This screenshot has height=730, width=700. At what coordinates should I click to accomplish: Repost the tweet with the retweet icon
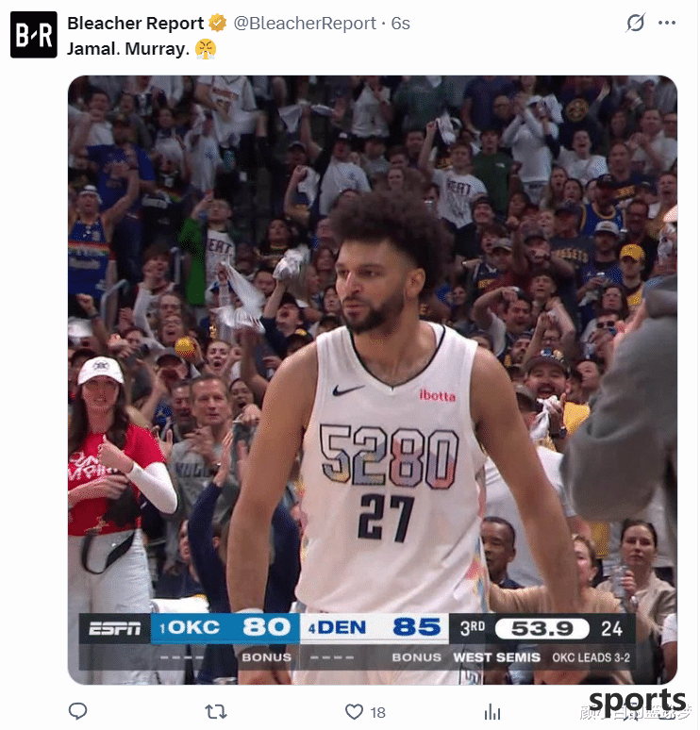click(x=216, y=711)
